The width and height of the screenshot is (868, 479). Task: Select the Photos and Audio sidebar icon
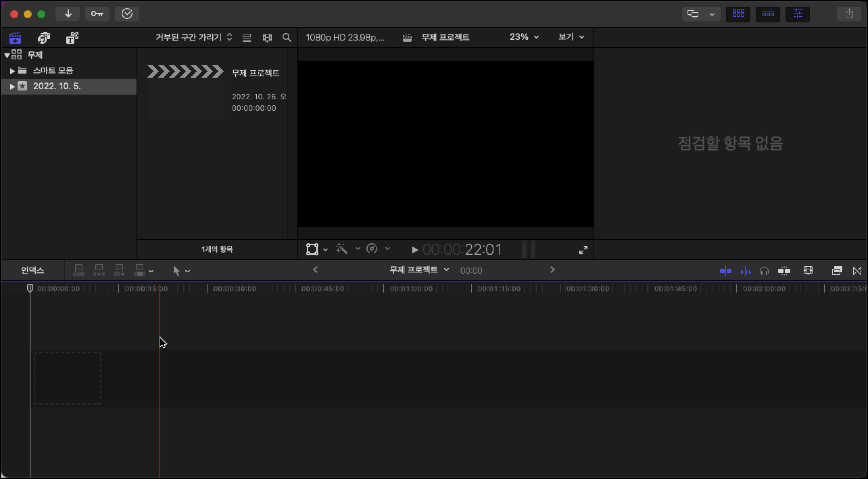44,38
